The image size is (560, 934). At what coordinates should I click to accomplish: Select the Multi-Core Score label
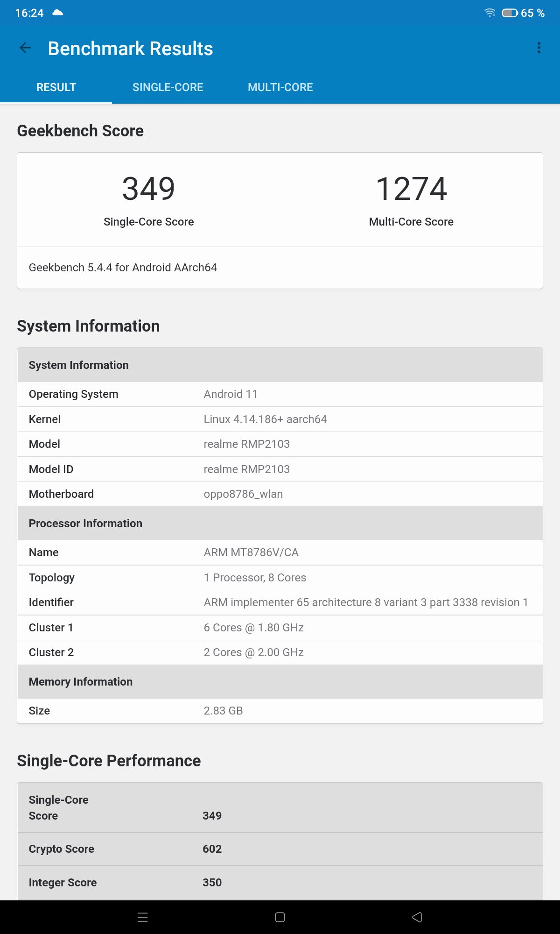411,222
